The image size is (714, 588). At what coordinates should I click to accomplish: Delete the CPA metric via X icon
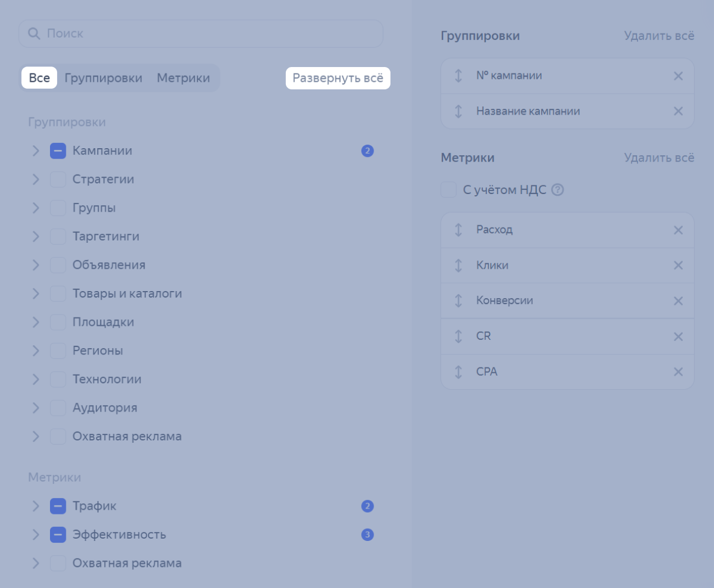(678, 372)
